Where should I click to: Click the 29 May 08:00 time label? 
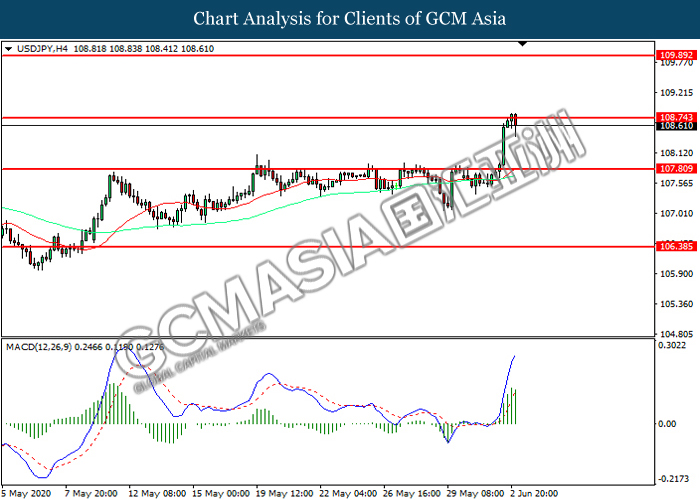coord(476,493)
